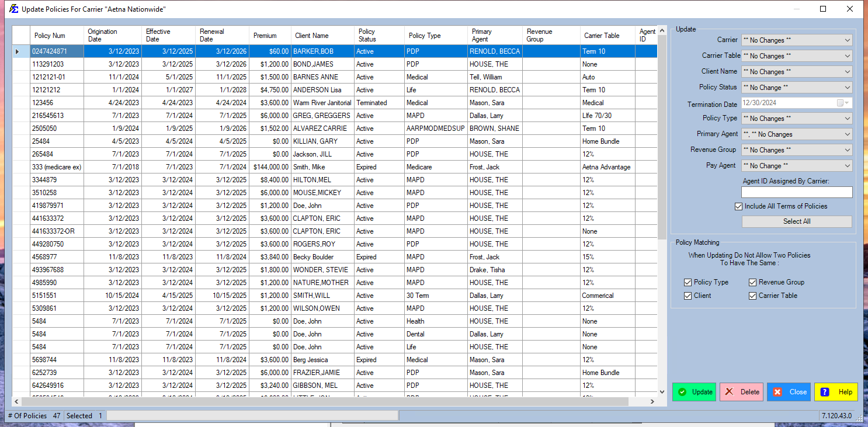Click the Select All button
This screenshot has height=427, width=868.
796,221
